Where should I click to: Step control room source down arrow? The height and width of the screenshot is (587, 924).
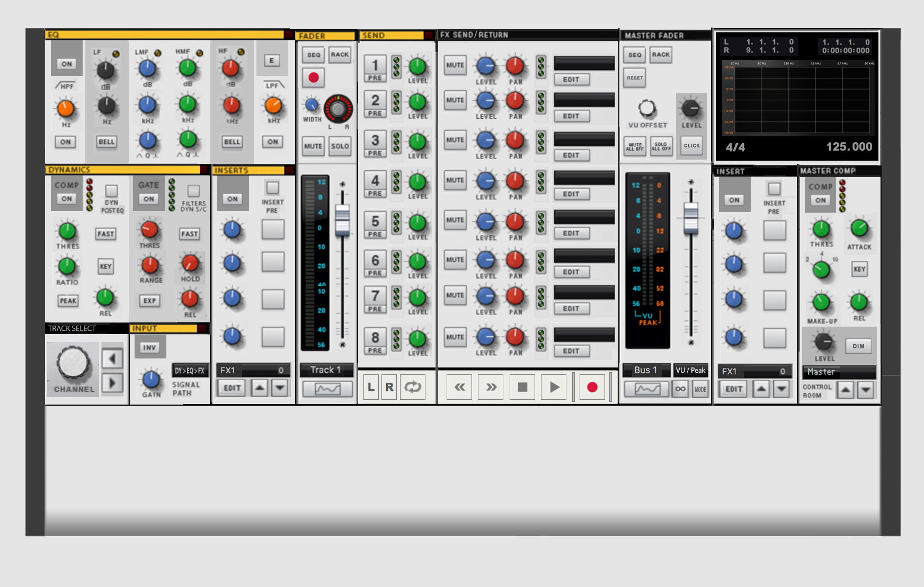[866, 391]
